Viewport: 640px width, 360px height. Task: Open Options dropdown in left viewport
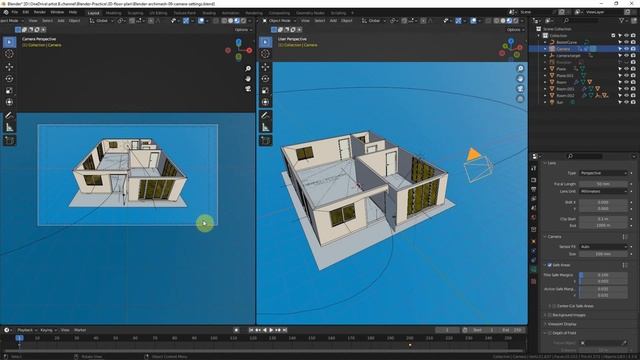pyautogui.click(x=242, y=30)
